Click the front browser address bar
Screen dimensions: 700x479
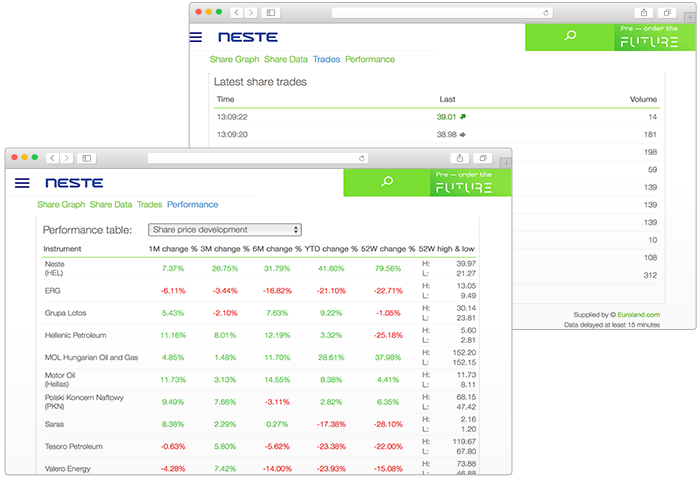(x=255, y=158)
